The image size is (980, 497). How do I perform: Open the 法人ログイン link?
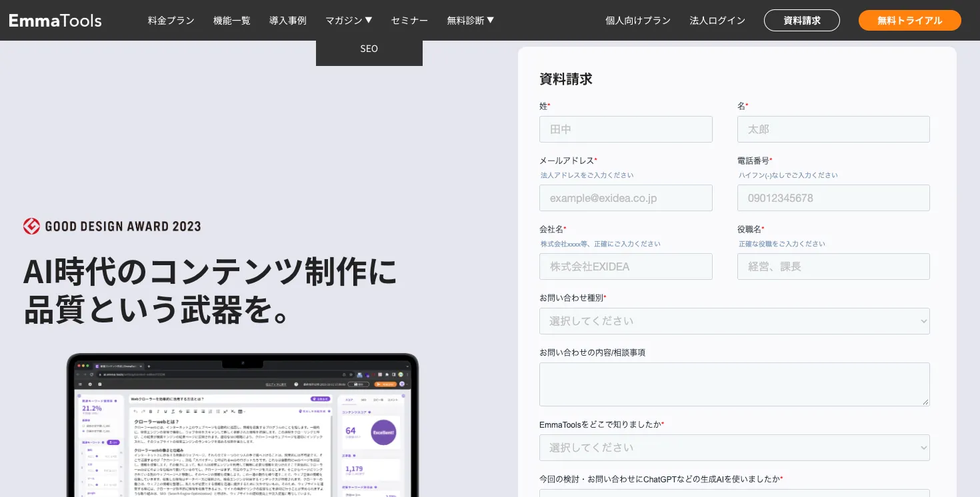click(x=717, y=21)
